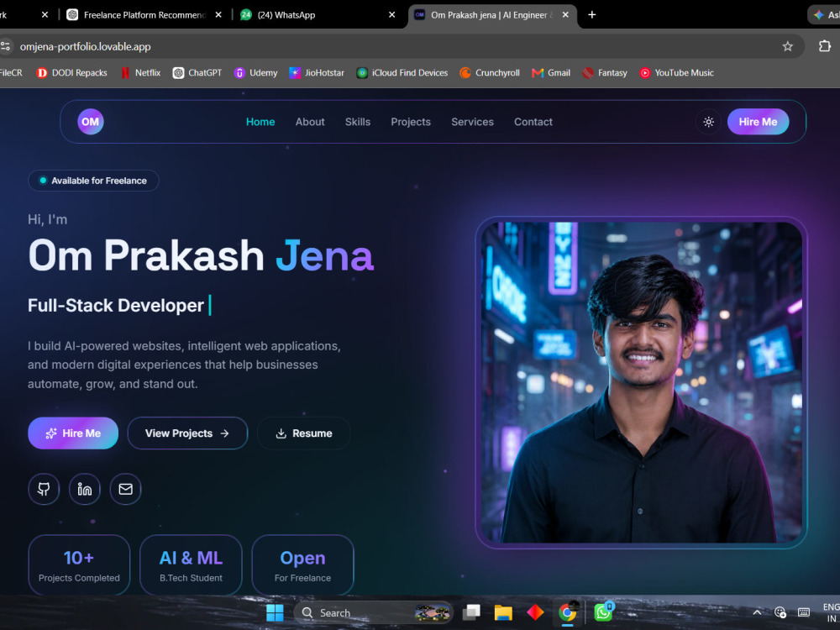
Task: Open Fantasy bookmark
Action: [x=605, y=73]
